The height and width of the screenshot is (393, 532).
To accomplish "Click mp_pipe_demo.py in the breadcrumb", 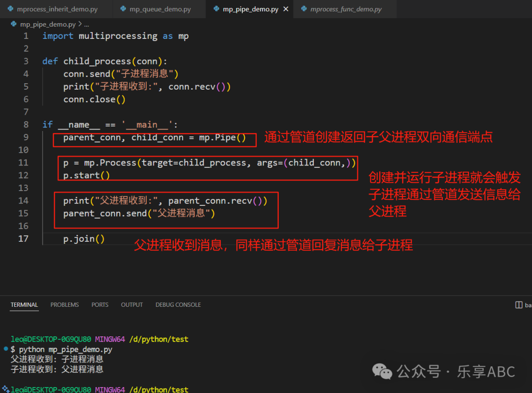I will (x=48, y=25).
